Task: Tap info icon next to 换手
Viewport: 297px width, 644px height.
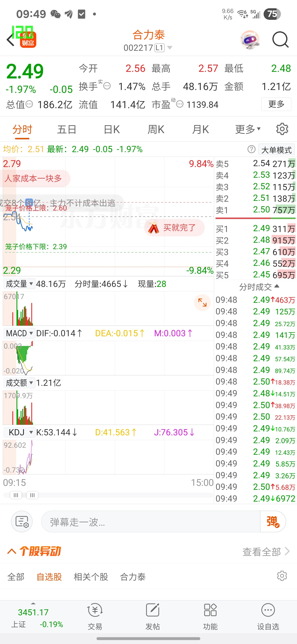Action: click(107, 86)
